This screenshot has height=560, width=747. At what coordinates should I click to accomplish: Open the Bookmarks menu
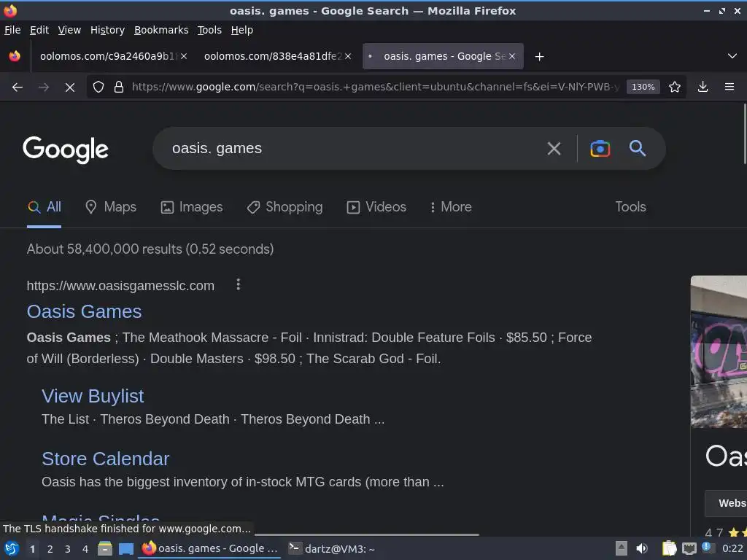coord(161,30)
